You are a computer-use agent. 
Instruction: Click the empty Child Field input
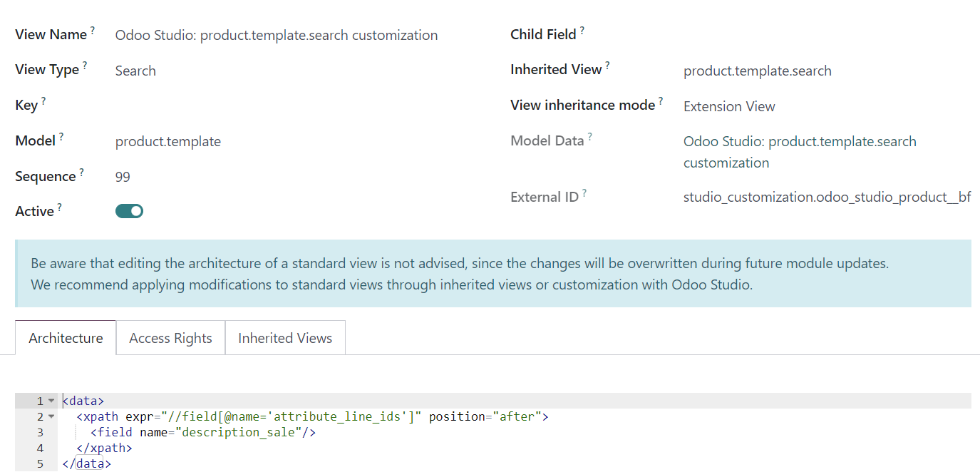coord(827,34)
